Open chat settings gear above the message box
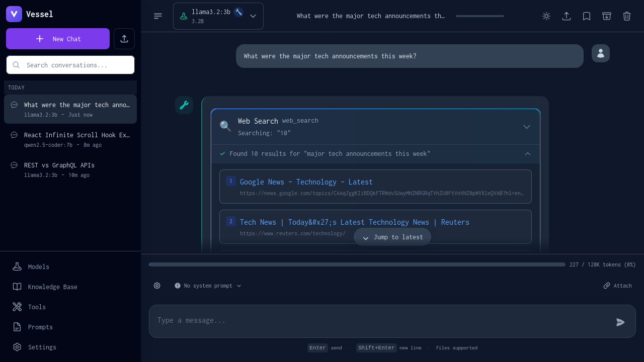This screenshot has height=362, width=644. tap(157, 286)
